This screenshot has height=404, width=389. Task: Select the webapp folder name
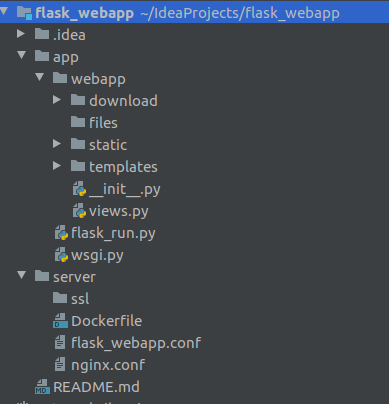pos(98,79)
